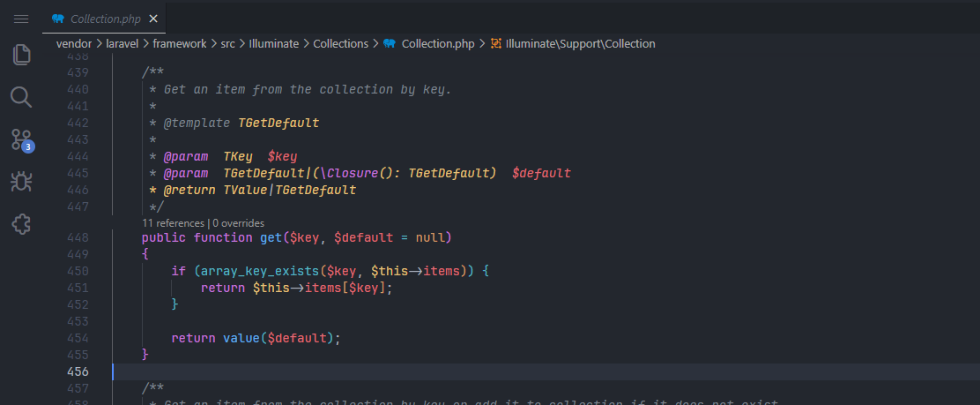
Task: Close the Collection.php tab
Action: [153, 19]
